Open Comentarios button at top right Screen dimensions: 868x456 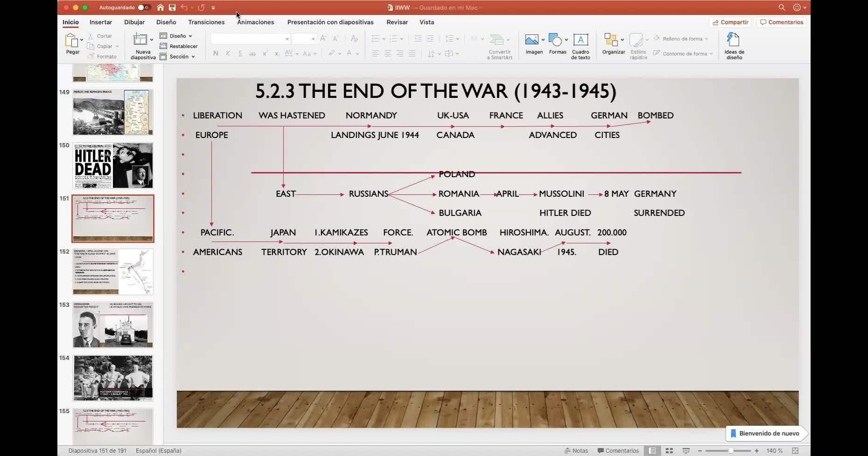point(782,22)
